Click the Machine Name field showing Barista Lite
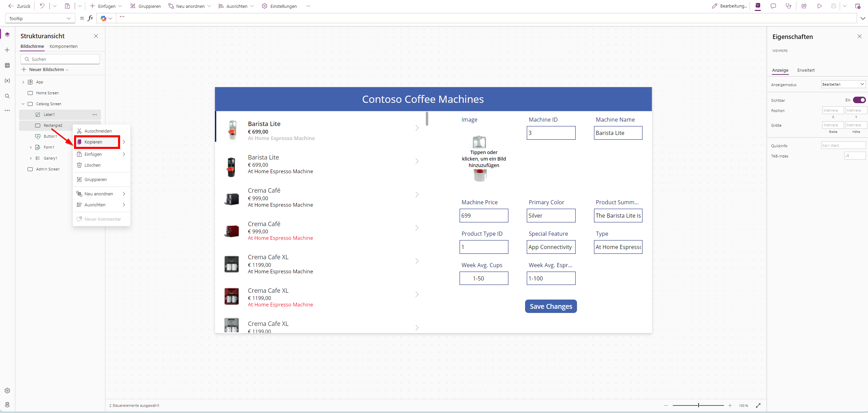This screenshot has height=413, width=868. [x=618, y=133]
